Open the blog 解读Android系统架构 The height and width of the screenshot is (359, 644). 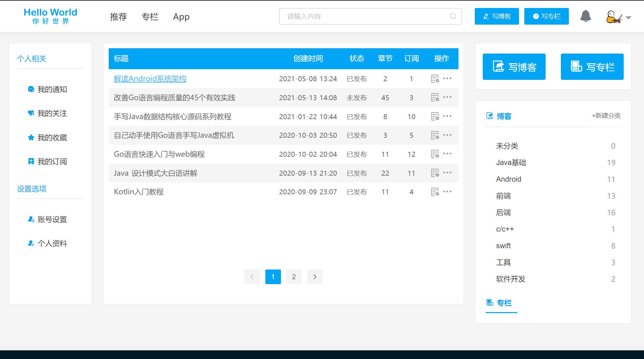150,79
